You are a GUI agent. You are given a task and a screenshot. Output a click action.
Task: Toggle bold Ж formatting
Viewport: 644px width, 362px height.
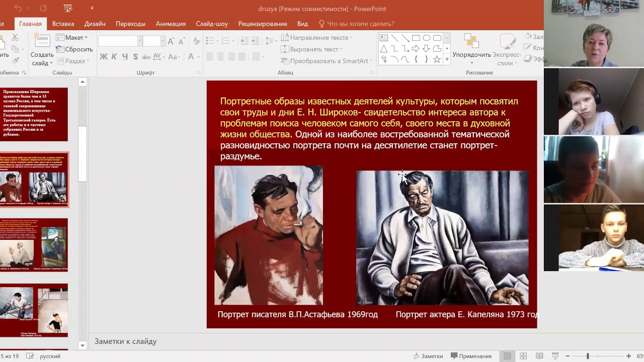[x=104, y=57]
